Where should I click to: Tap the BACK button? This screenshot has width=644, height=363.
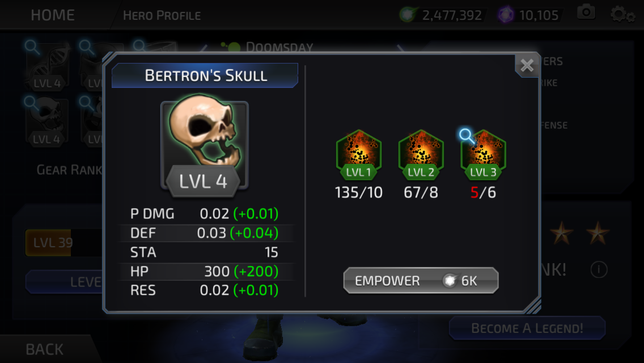[44, 349]
